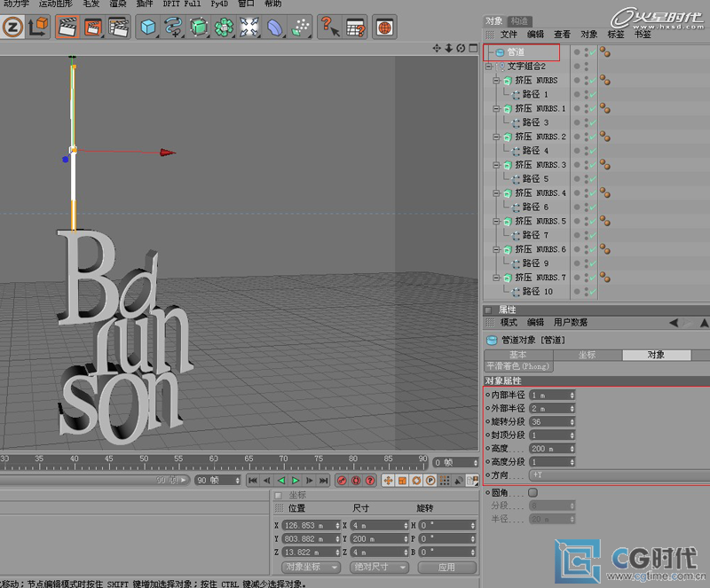Enable the 圆角 fillet checkbox

[x=533, y=492]
